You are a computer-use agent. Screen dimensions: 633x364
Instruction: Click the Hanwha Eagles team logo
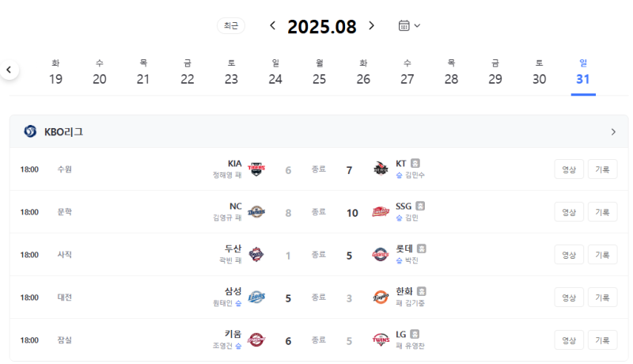click(381, 298)
